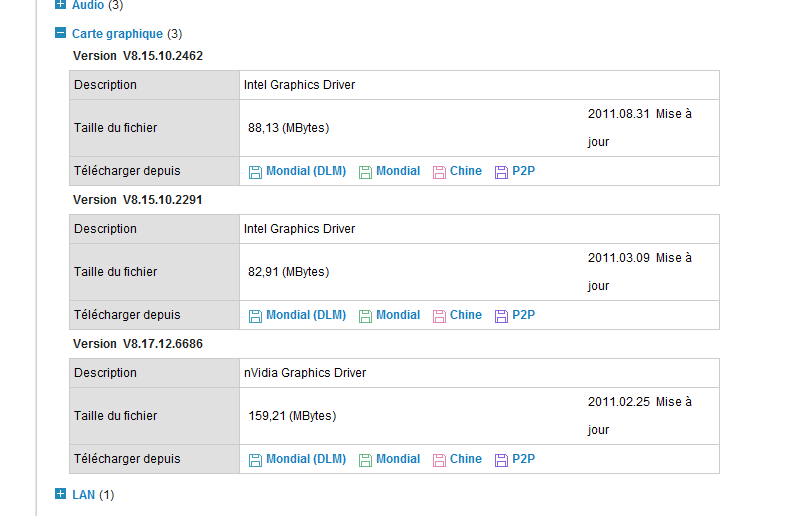This screenshot has height=516, width=798.
Task: Click pink floppy icon for V8.15.10.2462 Chine
Action: tap(439, 172)
